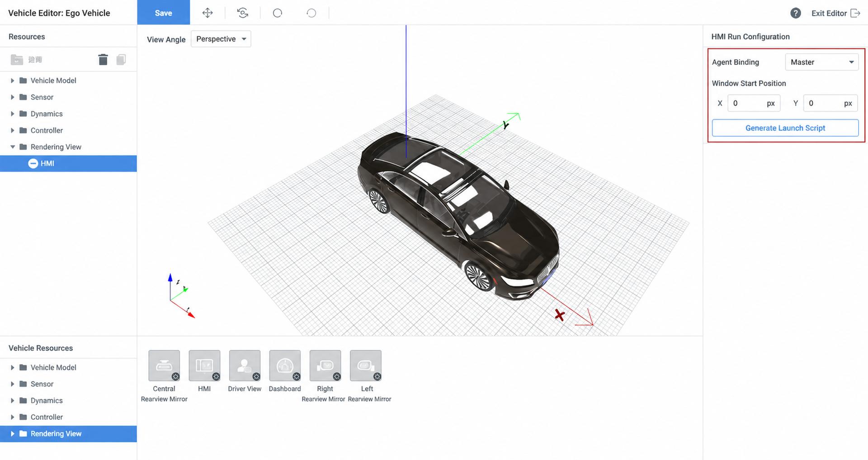Expand Controller in Vehicle Resources

point(13,417)
